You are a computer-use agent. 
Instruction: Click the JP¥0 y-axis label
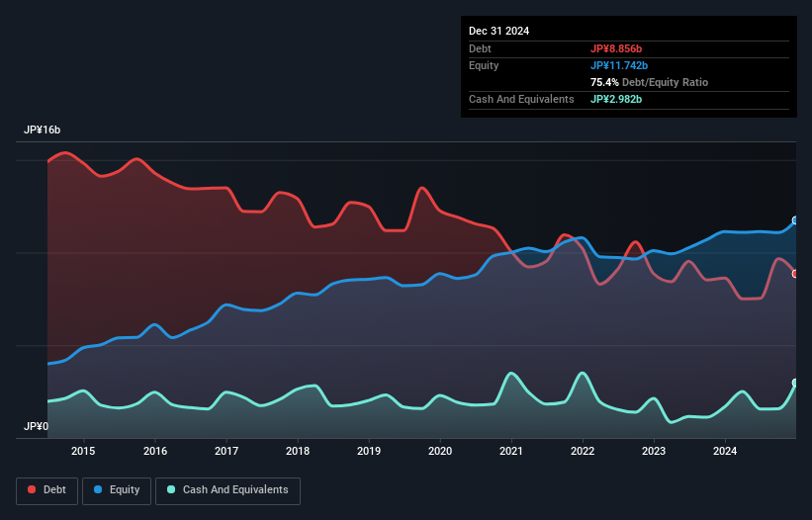click(36, 426)
